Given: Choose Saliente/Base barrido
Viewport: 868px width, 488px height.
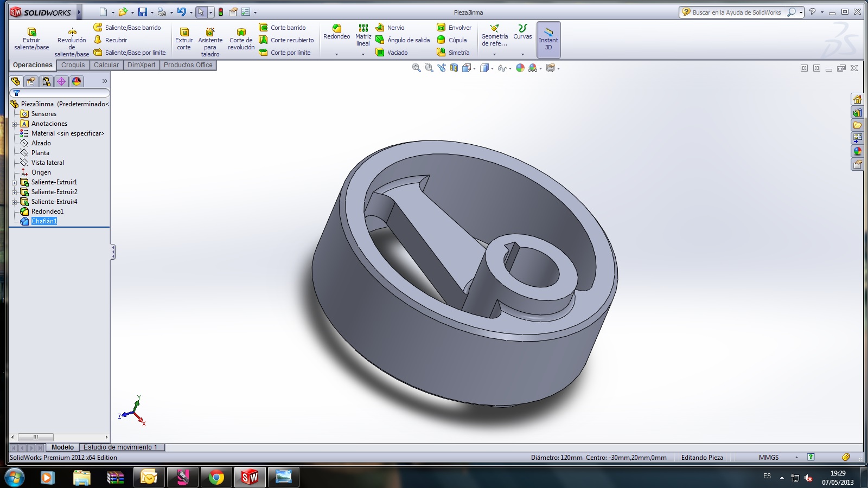Looking at the screenshot, I should tap(127, 28).
